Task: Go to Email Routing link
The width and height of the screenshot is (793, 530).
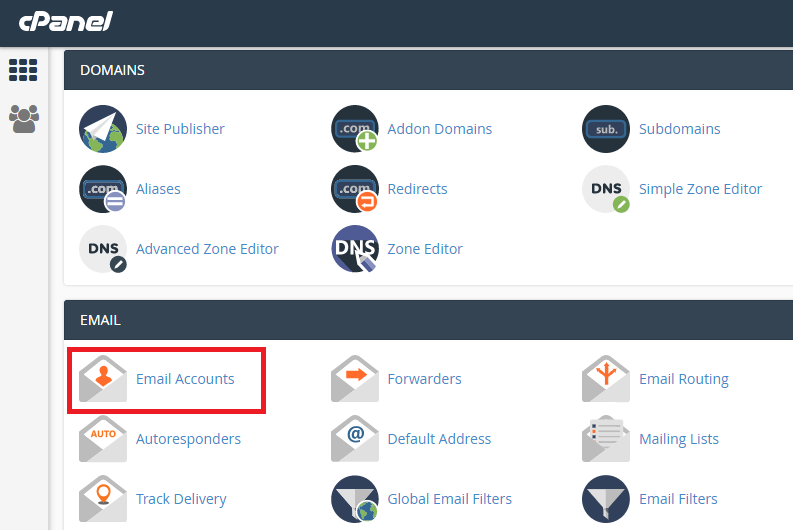Action: 684,379
